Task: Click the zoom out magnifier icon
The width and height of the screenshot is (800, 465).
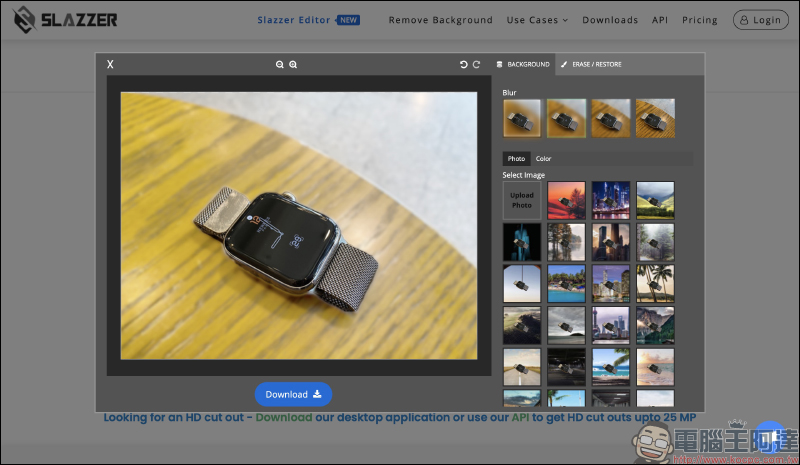Action: [x=280, y=65]
